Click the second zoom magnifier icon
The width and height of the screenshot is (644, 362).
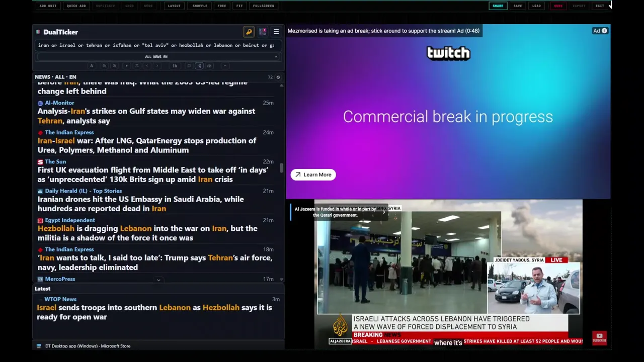pos(114,66)
